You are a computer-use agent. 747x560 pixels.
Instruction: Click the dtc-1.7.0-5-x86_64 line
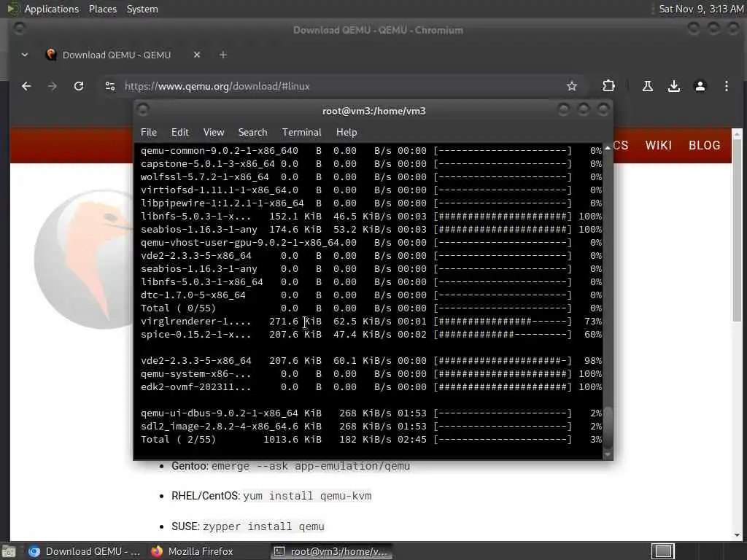[371, 295]
